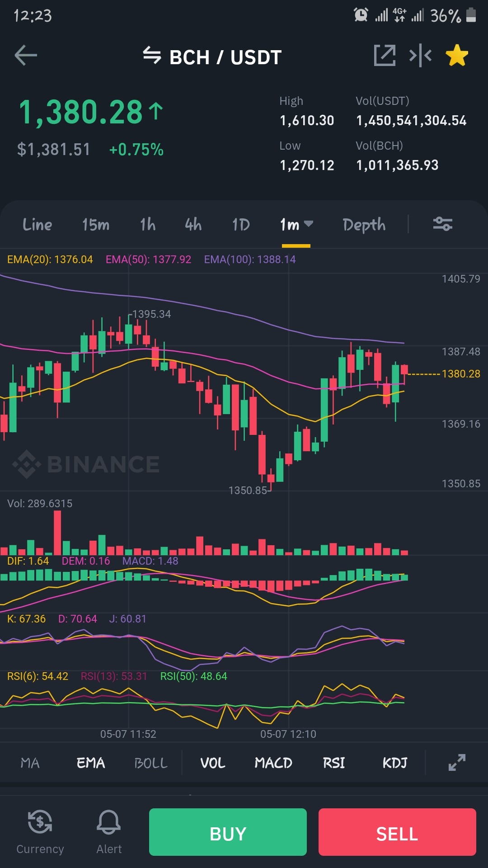This screenshot has height=868, width=488.
Task: Open chart settings sliders icon
Action: 443,224
